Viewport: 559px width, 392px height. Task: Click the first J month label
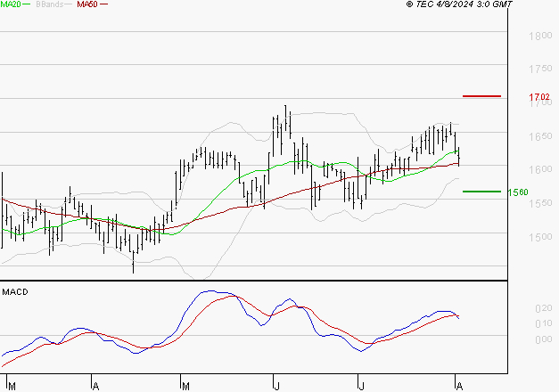coord(276,386)
